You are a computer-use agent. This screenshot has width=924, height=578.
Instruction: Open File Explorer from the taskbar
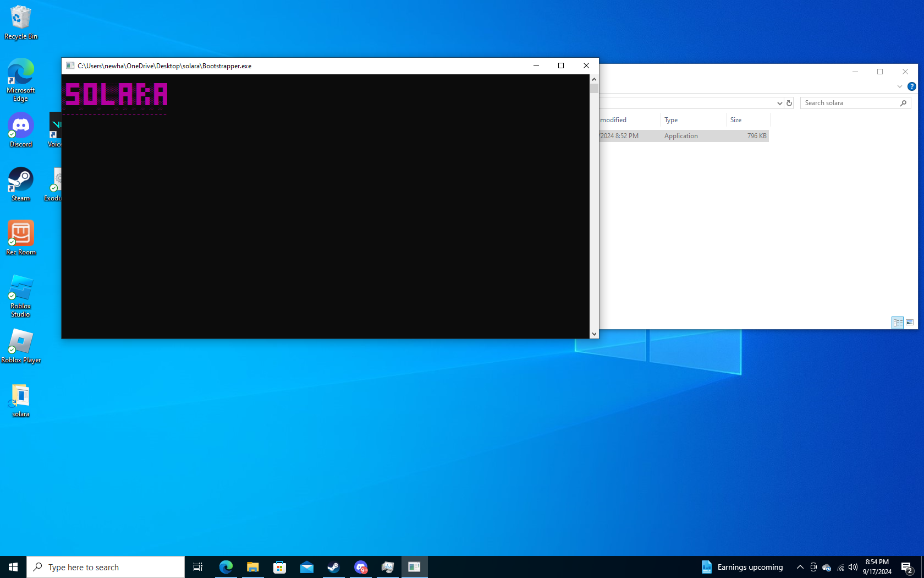click(x=253, y=567)
